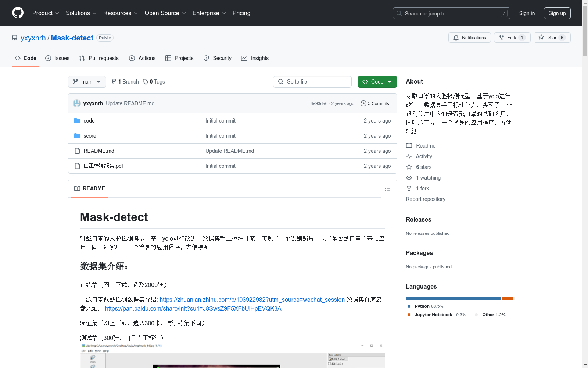588x368 pixels.
Task: Click the tag icon beside 0 Tags
Action: (146, 82)
